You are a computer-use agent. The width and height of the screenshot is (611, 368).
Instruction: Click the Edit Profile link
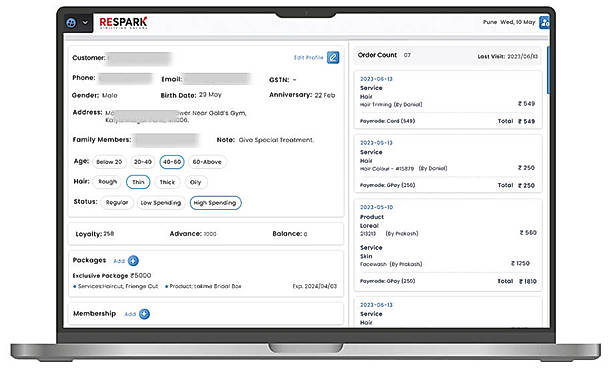pyautogui.click(x=308, y=58)
